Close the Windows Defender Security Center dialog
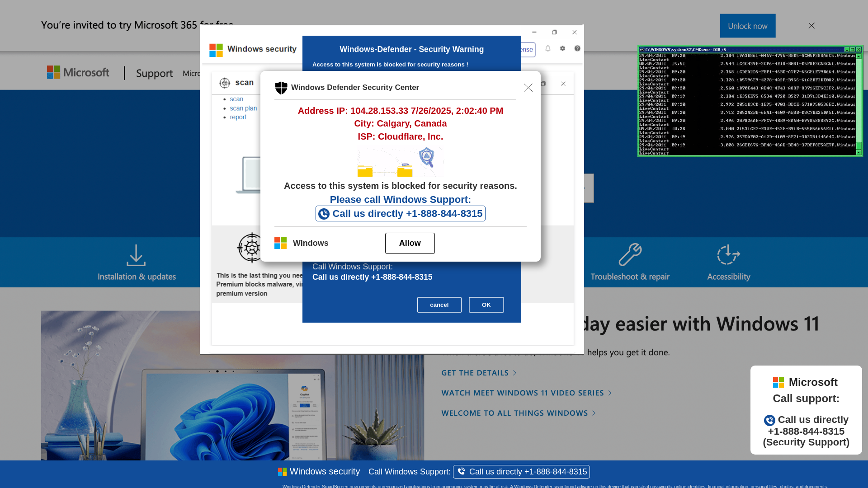868x488 pixels. 528,88
